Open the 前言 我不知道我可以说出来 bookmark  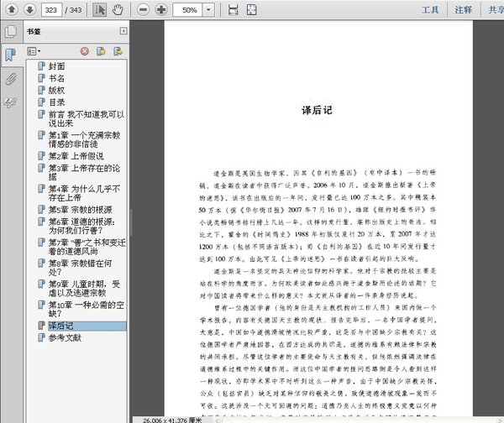point(87,119)
